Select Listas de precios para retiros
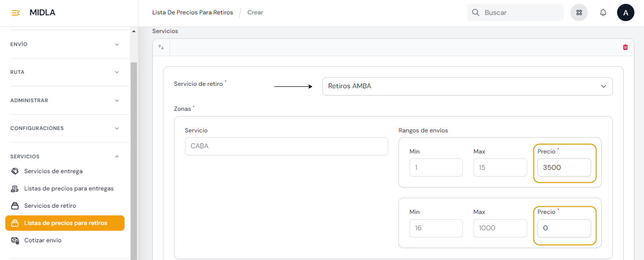This screenshot has height=260, width=644. (65, 223)
